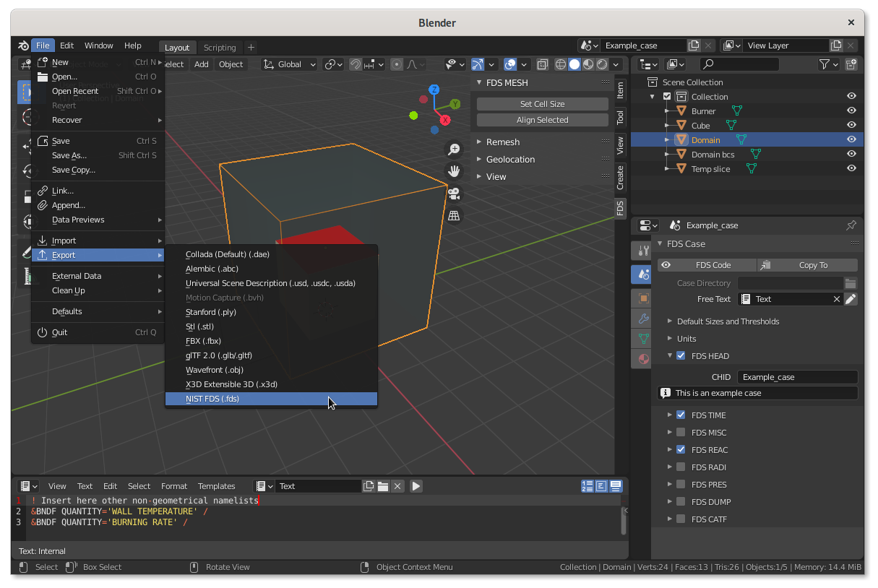Image resolution: width=878 pixels, height=588 pixels.
Task: Open outliner filter dropdown
Action: click(x=827, y=64)
